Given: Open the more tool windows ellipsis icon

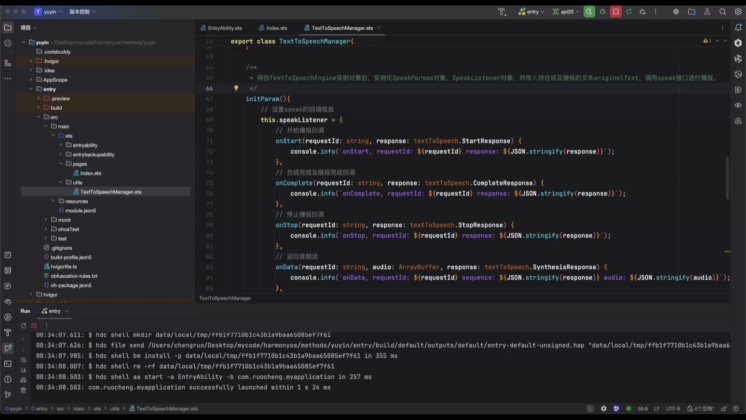Looking at the screenshot, I should tap(7, 79).
